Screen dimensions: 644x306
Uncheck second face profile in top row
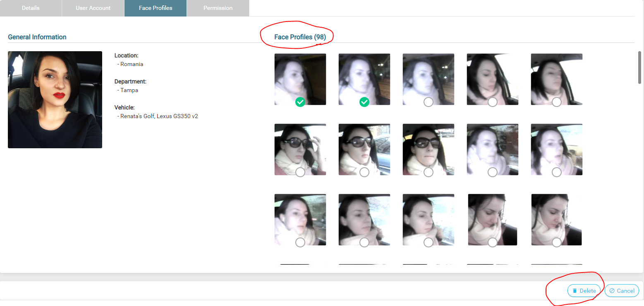coord(364,102)
